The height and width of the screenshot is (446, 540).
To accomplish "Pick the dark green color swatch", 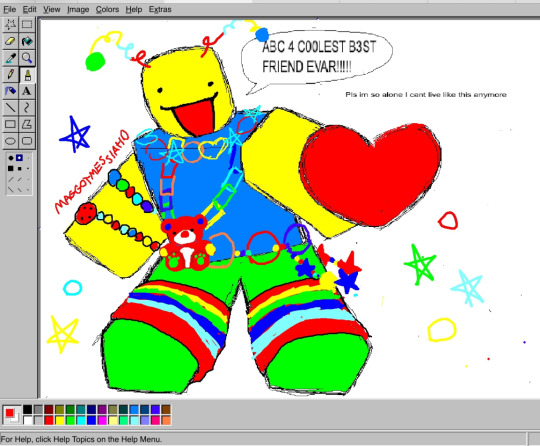I will (70, 409).
